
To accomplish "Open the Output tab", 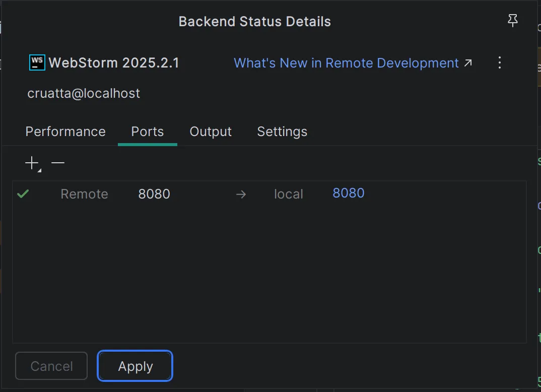I will point(211,132).
